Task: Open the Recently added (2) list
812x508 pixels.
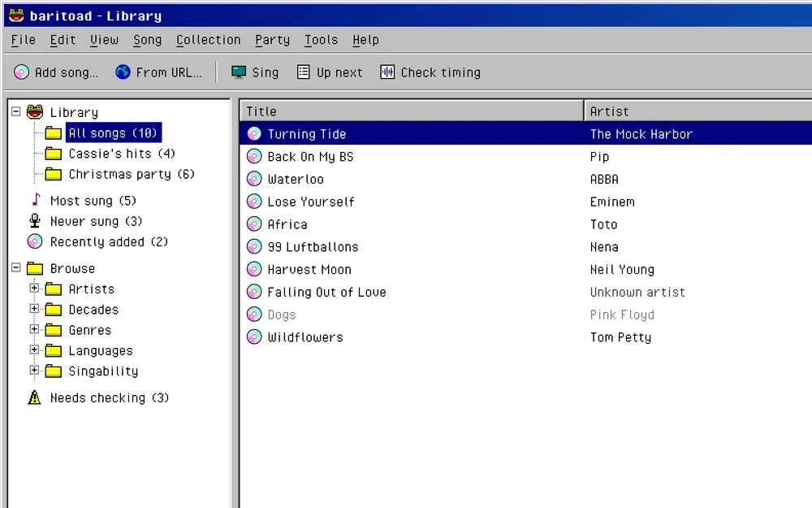Action: tap(109, 242)
